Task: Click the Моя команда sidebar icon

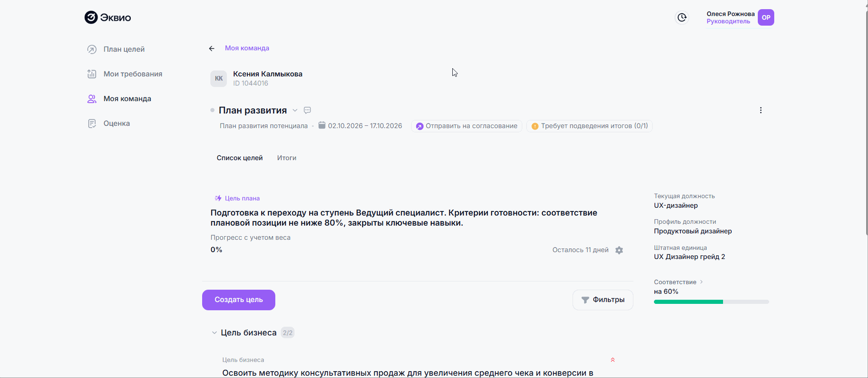Action: coord(92,99)
